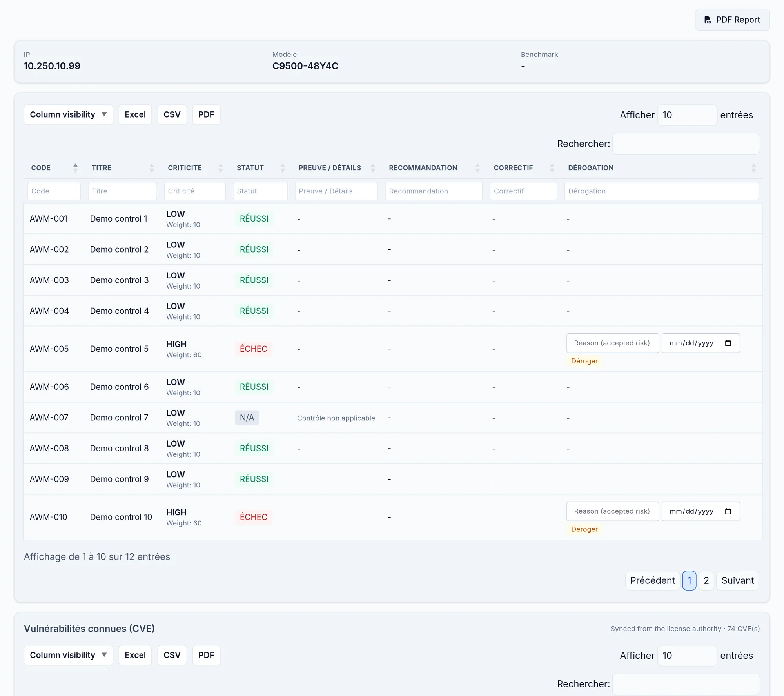Click the Dérogation filter input
Viewport: 784px width, 696px height.
pos(661,191)
